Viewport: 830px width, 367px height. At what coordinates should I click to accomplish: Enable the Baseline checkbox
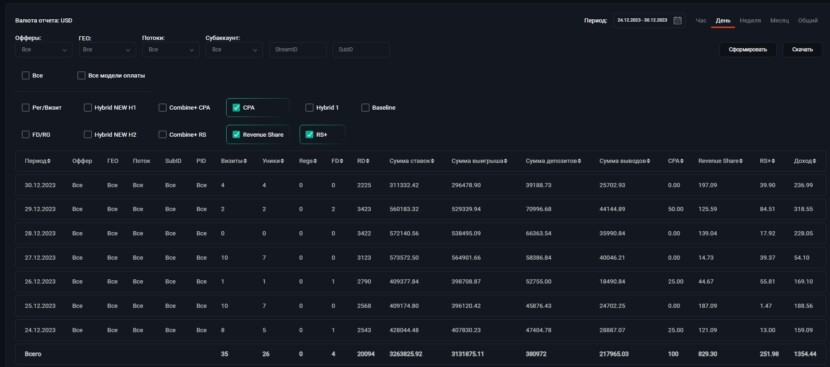coord(365,108)
